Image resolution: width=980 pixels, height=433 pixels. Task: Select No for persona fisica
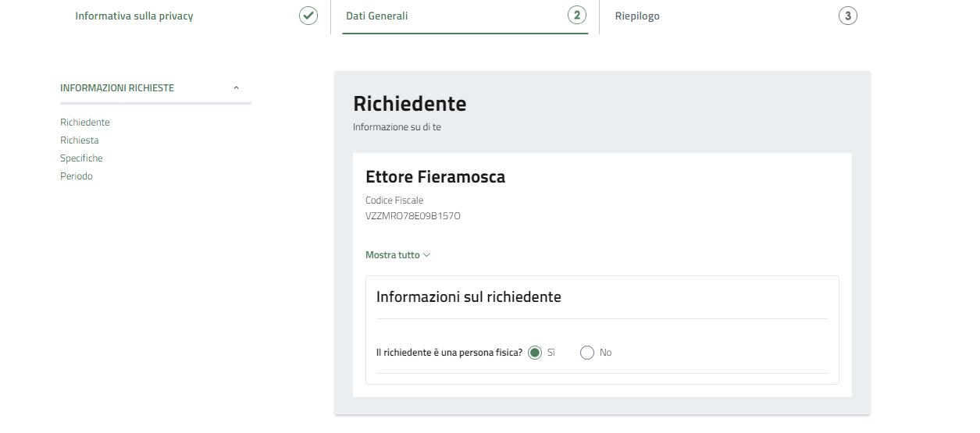tap(587, 353)
